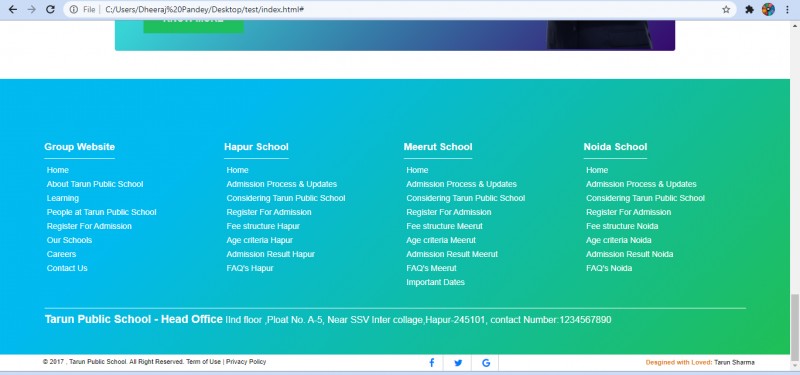View site information icon beside File

coord(74,9)
